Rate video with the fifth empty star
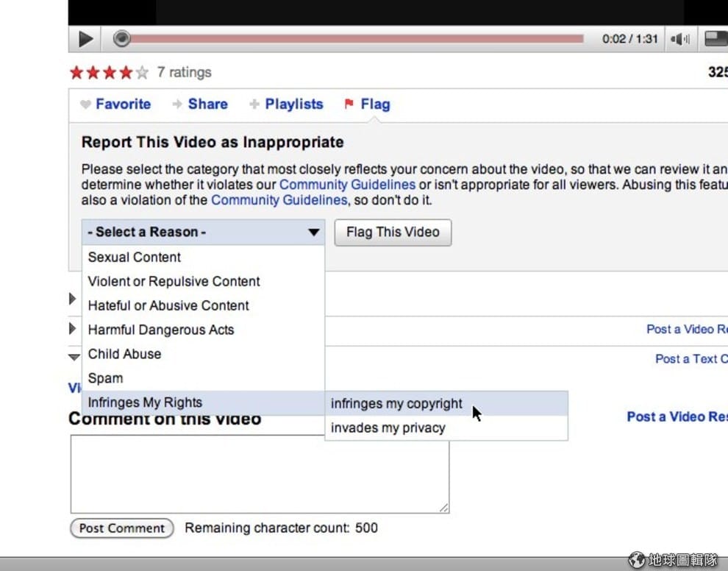This screenshot has height=571, width=728. coord(142,72)
